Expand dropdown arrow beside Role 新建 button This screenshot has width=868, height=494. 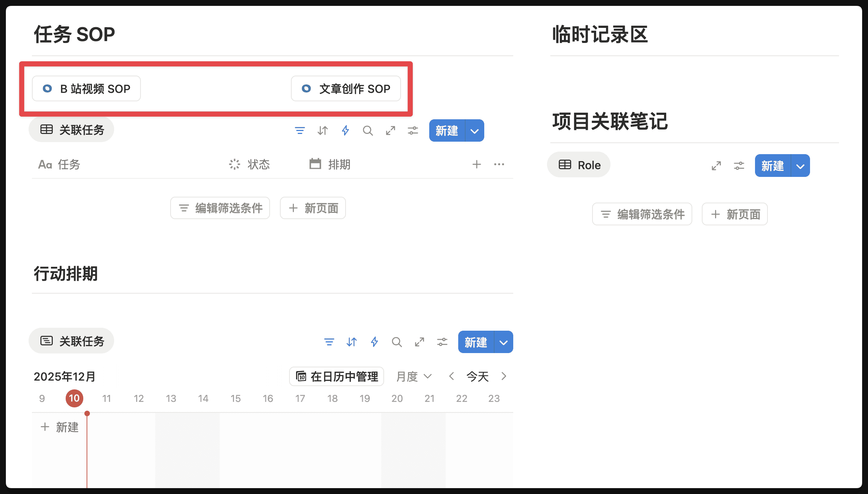click(800, 166)
